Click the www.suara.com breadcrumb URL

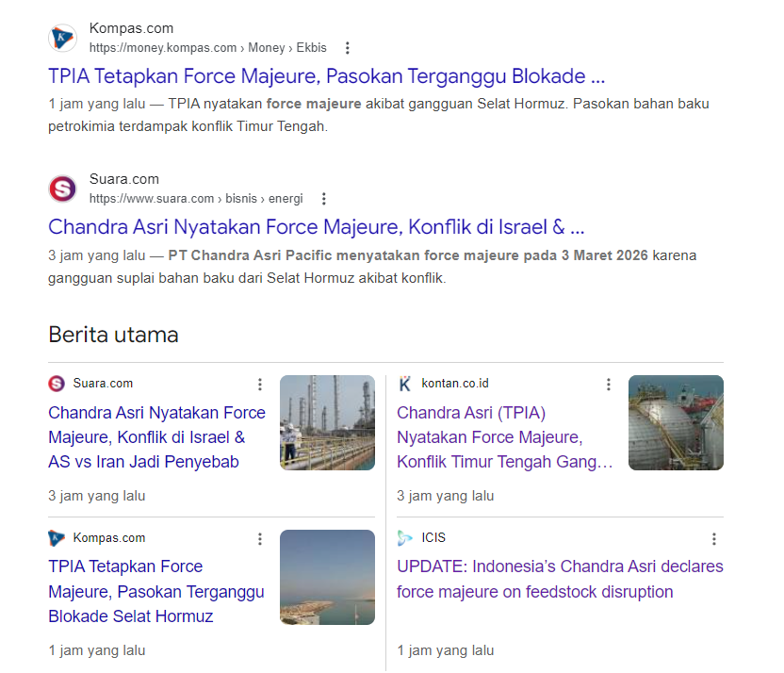196,199
